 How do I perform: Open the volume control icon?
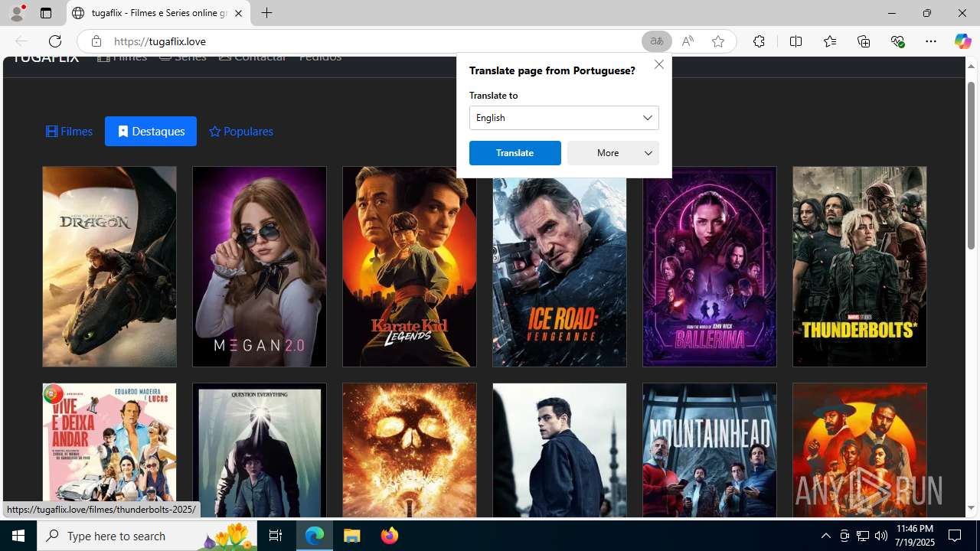point(880,536)
